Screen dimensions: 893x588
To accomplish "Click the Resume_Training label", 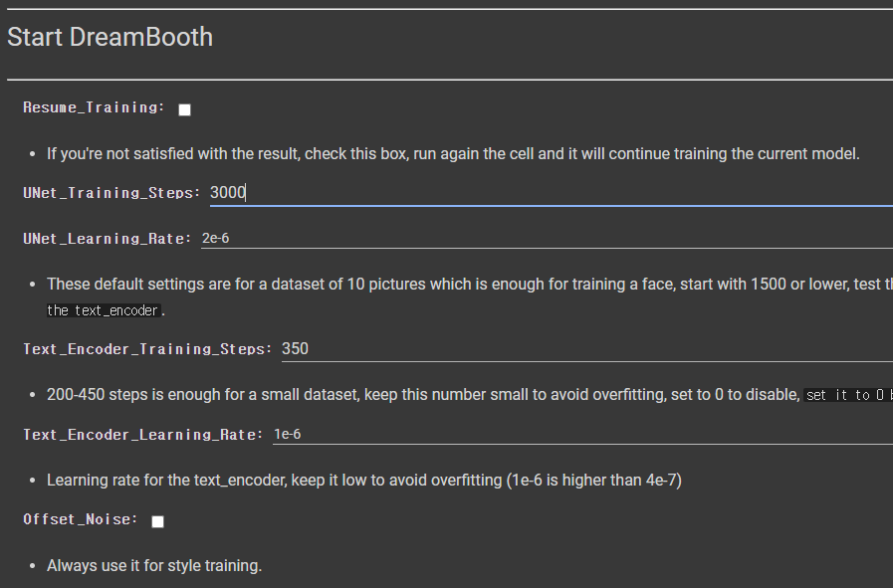I will point(94,107).
